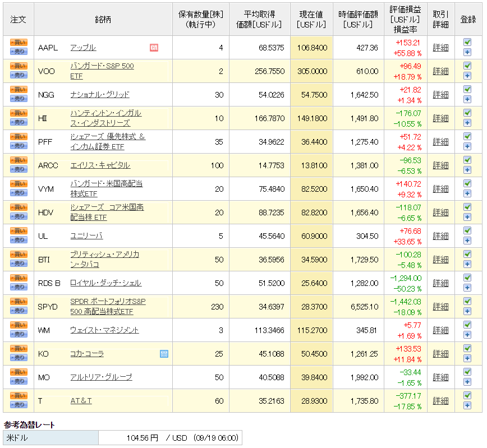Click the buy (買い) button for ARCC
This screenshot has height=448, width=487.
coord(19,160)
